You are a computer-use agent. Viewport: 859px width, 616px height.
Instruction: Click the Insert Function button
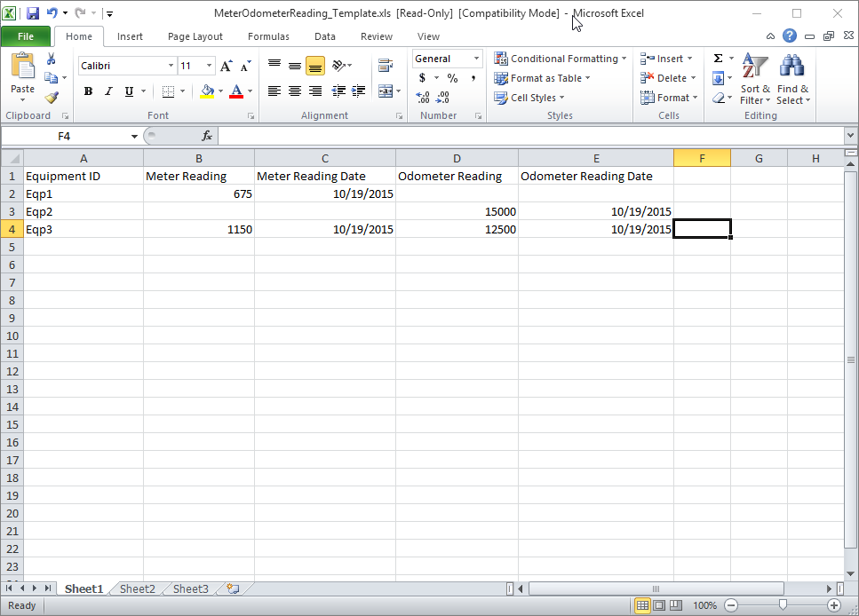tap(206, 136)
